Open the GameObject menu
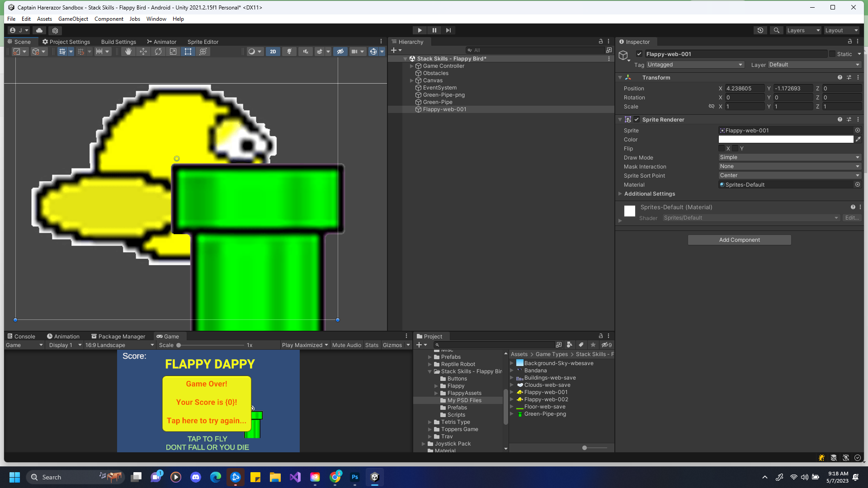 (73, 19)
